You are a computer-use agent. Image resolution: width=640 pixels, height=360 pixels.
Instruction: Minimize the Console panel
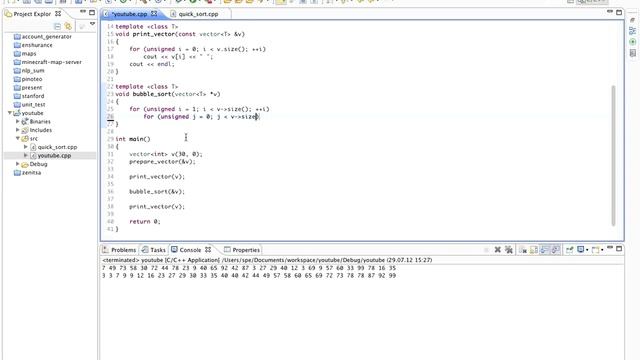click(610, 248)
